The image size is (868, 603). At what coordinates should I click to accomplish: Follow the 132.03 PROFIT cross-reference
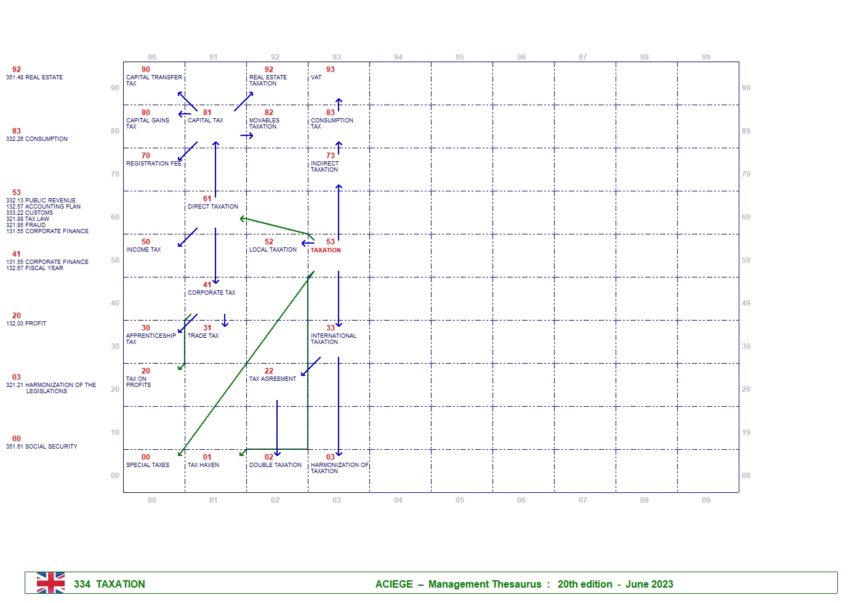(26, 324)
